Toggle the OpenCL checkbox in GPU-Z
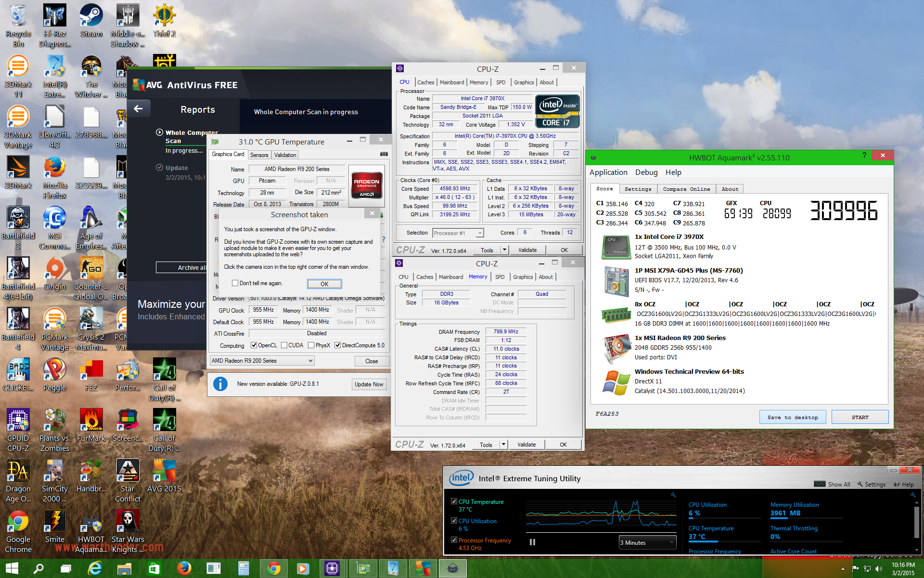The height and width of the screenshot is (578, 924). [254, 345]
